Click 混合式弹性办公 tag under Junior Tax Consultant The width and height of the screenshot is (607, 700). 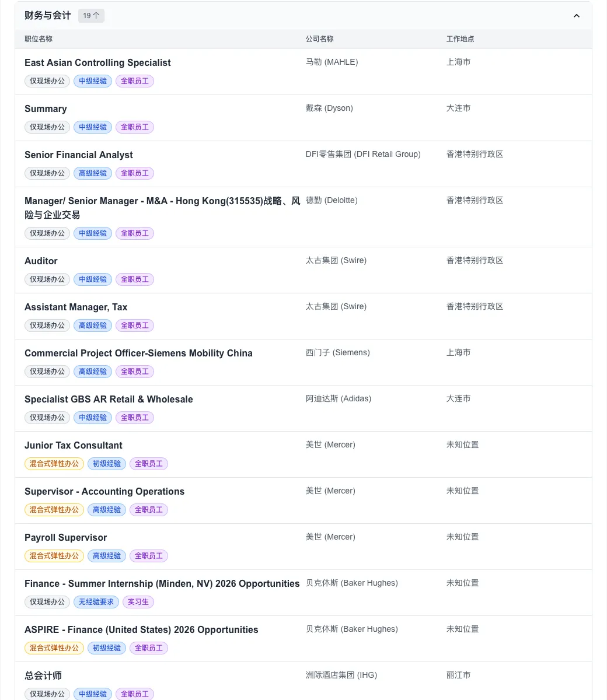point(54,464)
